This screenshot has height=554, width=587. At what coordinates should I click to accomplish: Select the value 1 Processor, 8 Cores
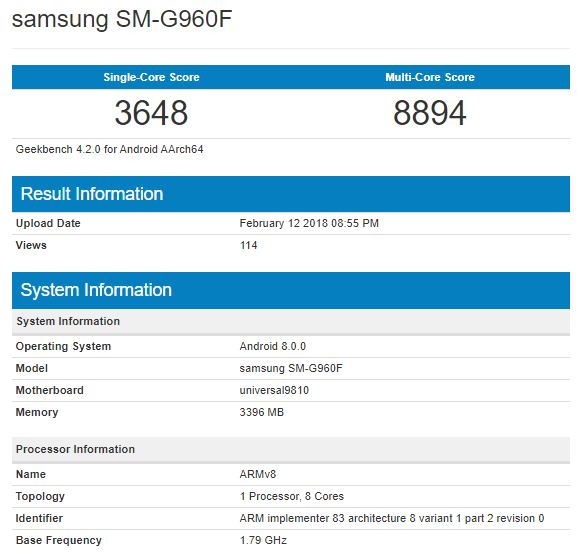click(292, 496)
